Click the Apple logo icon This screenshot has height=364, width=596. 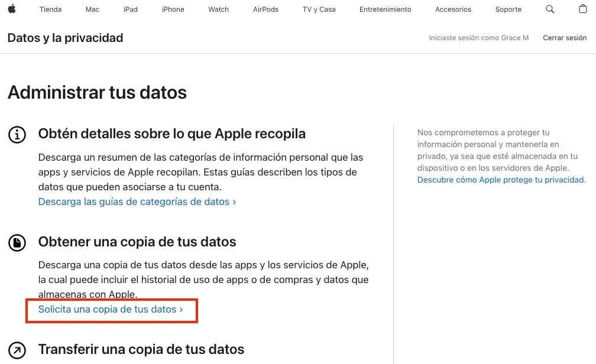[12, 9]
